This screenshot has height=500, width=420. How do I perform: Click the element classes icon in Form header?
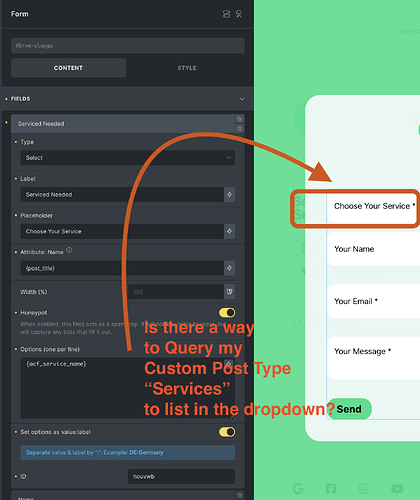(226, 14)
